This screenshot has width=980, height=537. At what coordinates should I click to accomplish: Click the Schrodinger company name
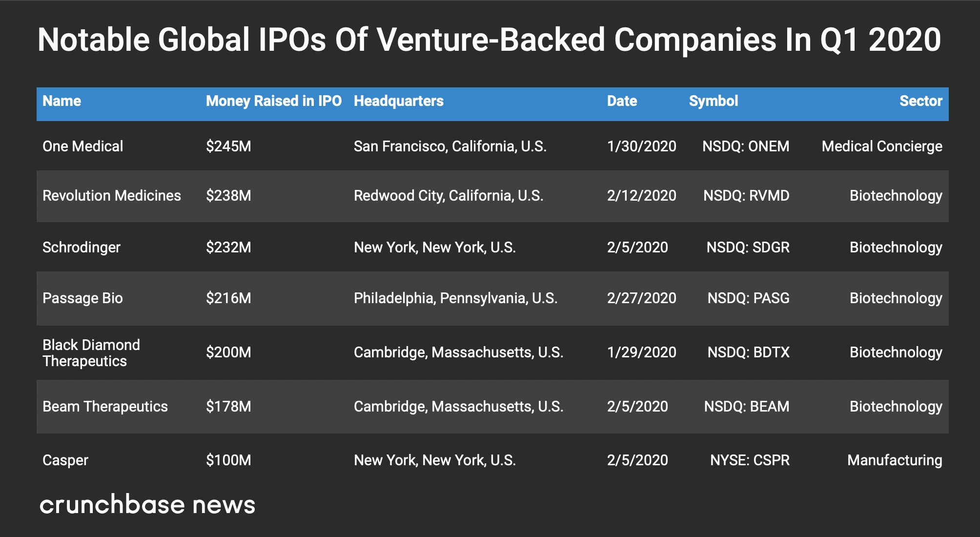pos(81,248)
